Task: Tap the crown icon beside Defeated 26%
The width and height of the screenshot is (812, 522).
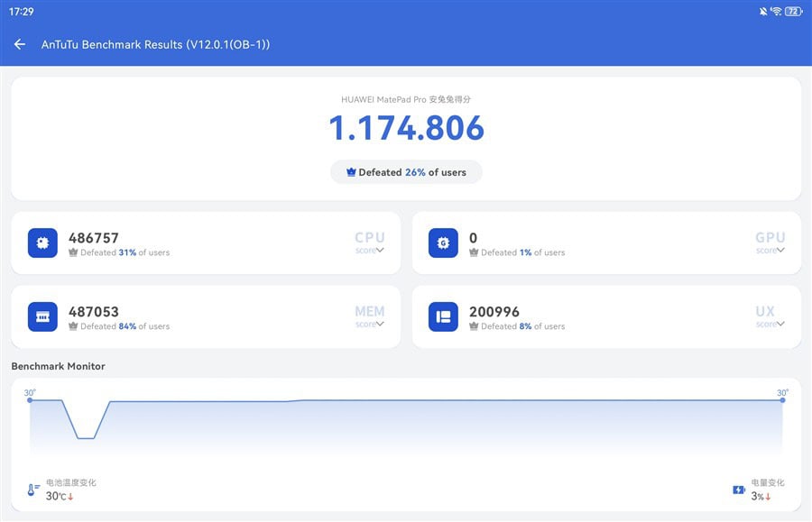Action: pos(351,172)
